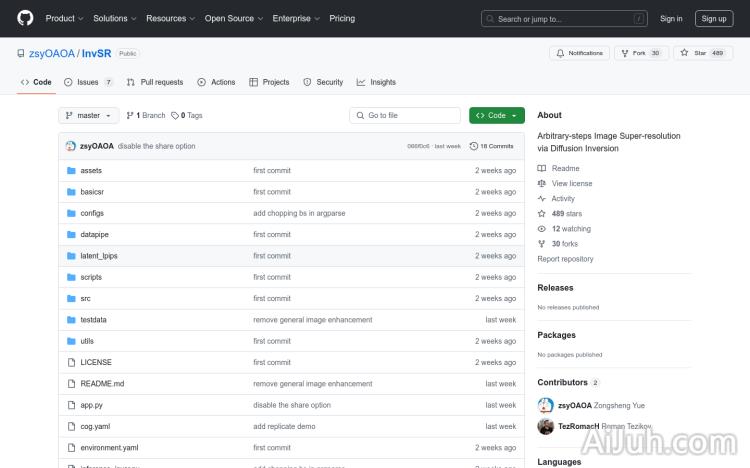Click the Sign up button
This screenshot has height=468, width=750.
point(714,18)
